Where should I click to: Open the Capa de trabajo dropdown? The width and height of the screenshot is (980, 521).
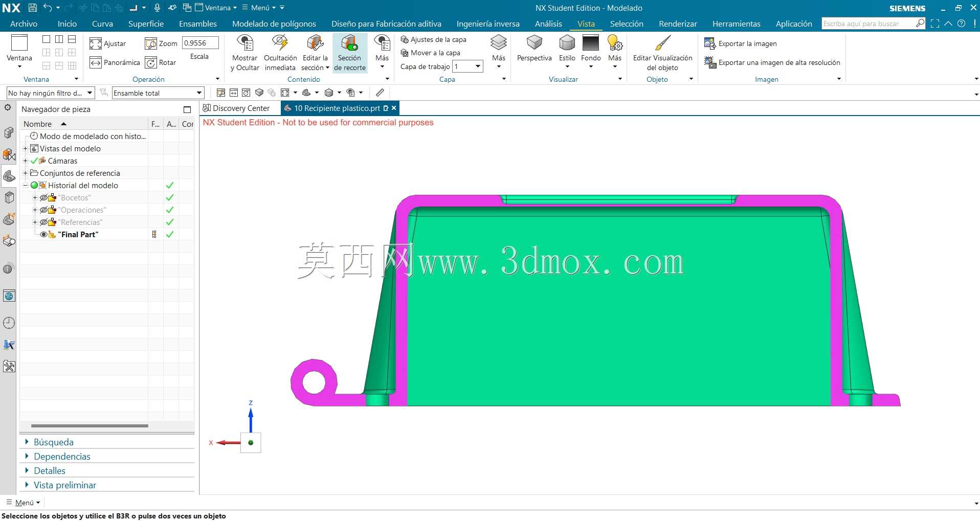tap(468, 66)
